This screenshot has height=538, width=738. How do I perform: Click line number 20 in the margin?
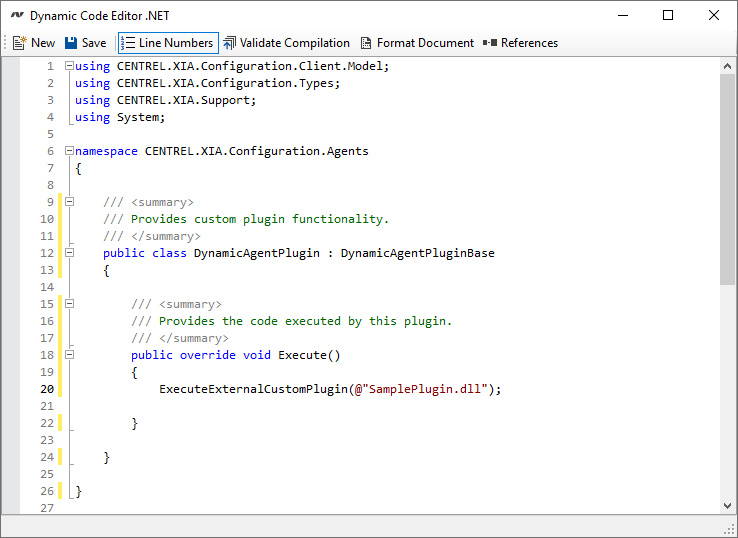[x=47, y=389]
